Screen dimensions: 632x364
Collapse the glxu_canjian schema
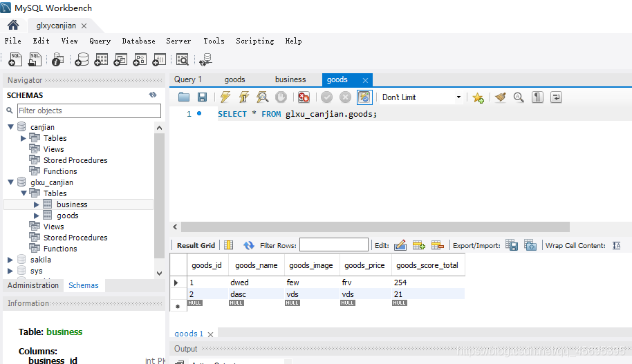pos(11,182)
